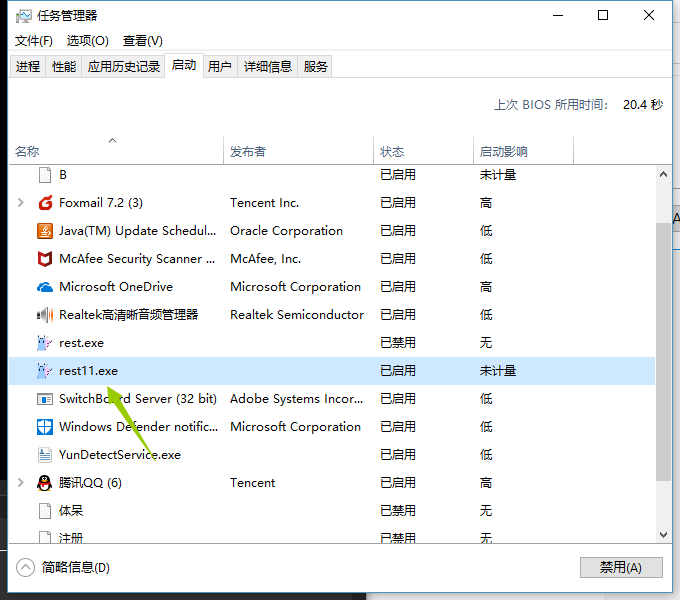Expand the Foxmail 7.2 (3) group
Image resolution: width=680 pixels, height=600 pixels.
click(x=20, y=202)
